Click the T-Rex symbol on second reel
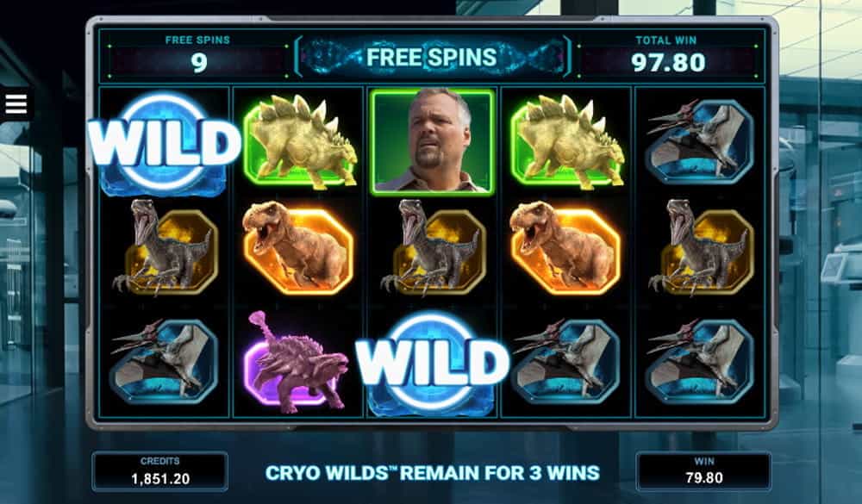 (297, 247)
